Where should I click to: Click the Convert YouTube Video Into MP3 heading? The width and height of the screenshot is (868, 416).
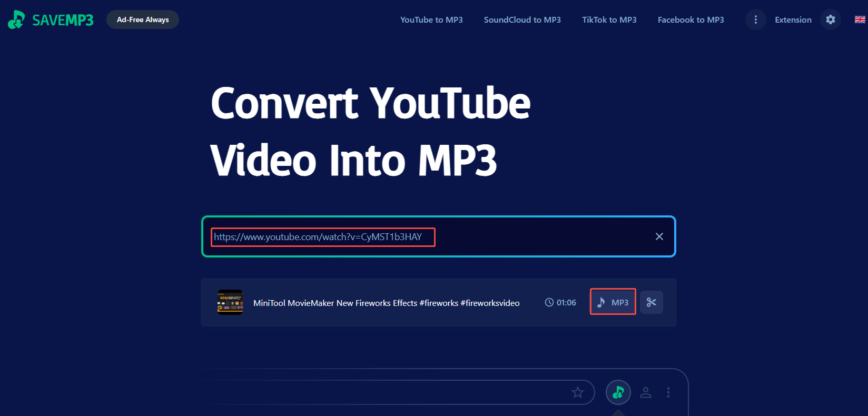370,131
